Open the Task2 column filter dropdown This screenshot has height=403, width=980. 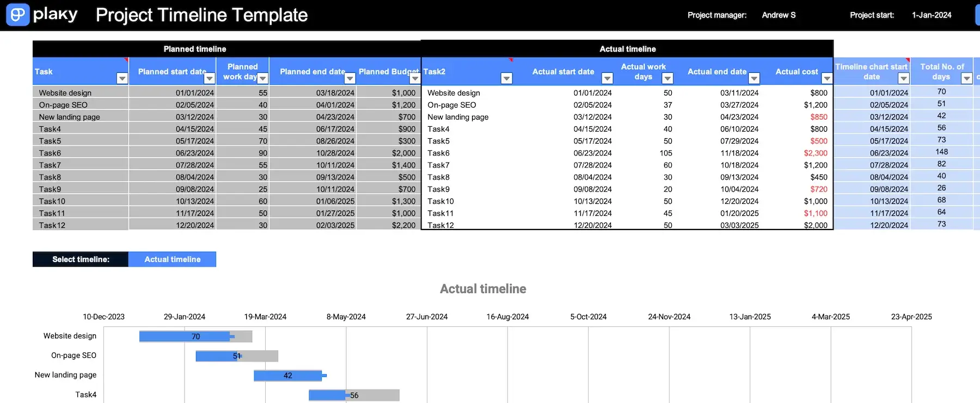(506, 78)
